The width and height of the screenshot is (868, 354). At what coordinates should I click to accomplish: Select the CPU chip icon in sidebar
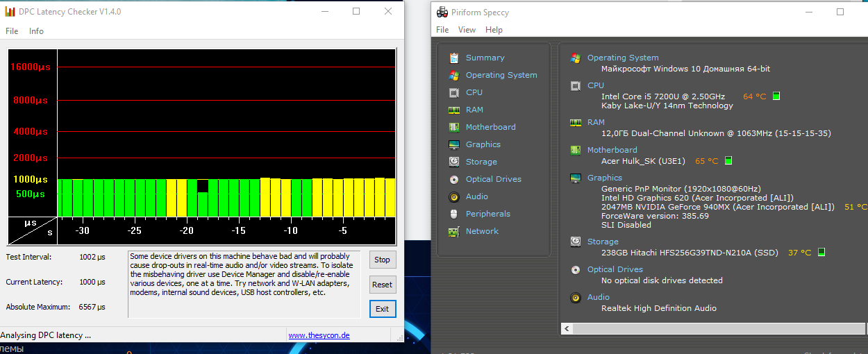(454, 92)
